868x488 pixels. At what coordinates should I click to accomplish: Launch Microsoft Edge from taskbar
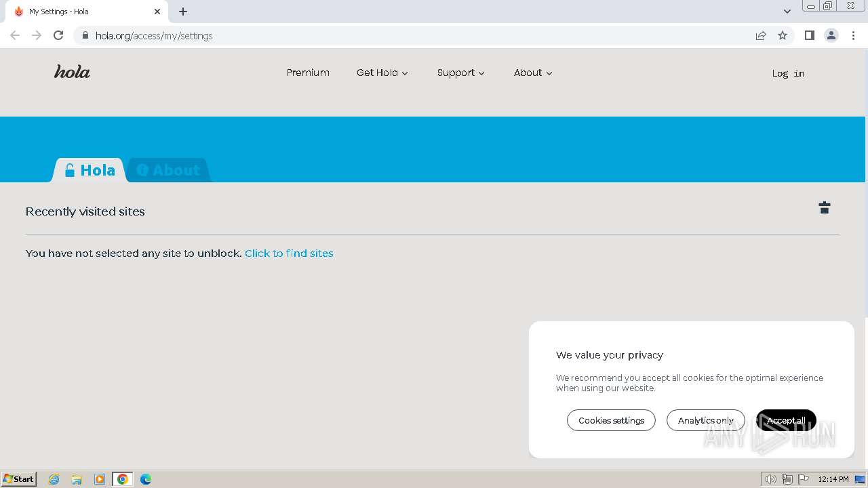[146, 479]
